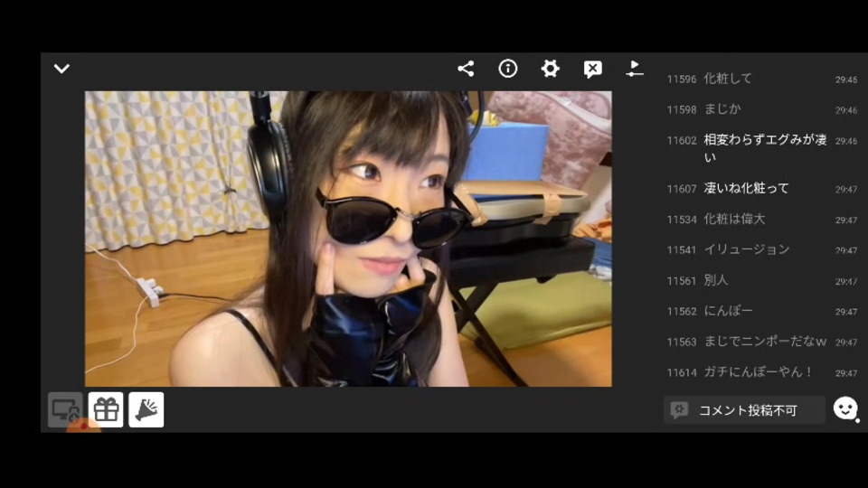The image size is (868, 488).
Task: Select comment 11598 'まじか'
Action: click(761, 109)
